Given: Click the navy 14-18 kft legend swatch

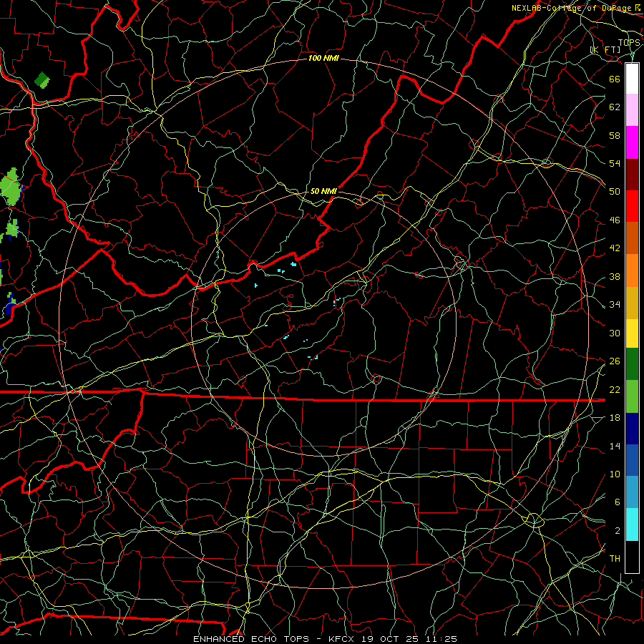Looking at the screenshot, I should (632, 429).
